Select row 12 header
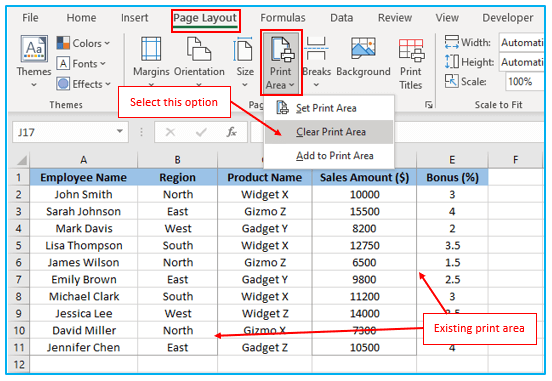The image size is (552, 381). [x=19, y=364]
